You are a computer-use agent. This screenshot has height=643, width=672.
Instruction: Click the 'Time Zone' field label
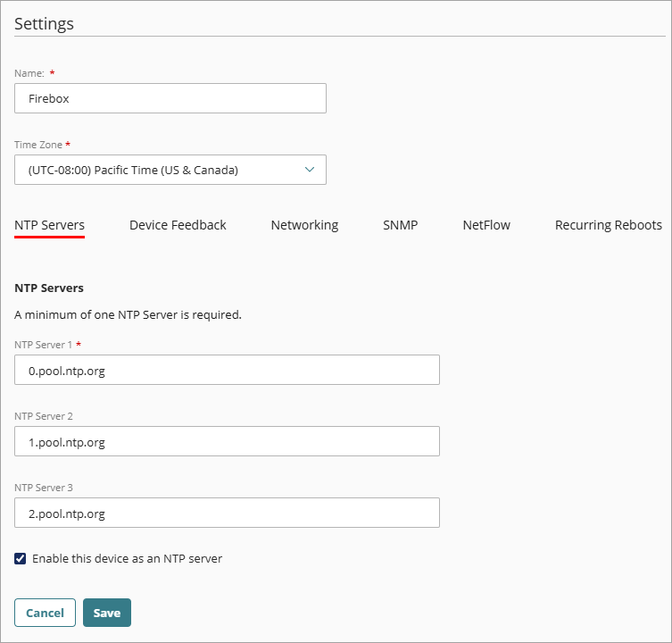coord(38,145)
